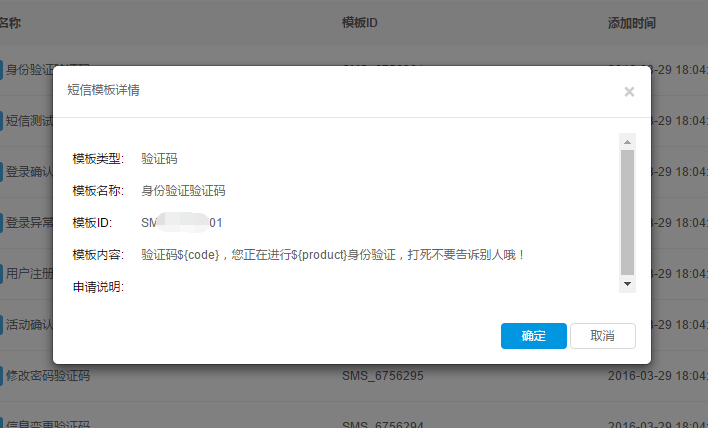The image size is (708, 428).
Task: Click the blue icon beside 活动确认 row
Action: (1, 325)
